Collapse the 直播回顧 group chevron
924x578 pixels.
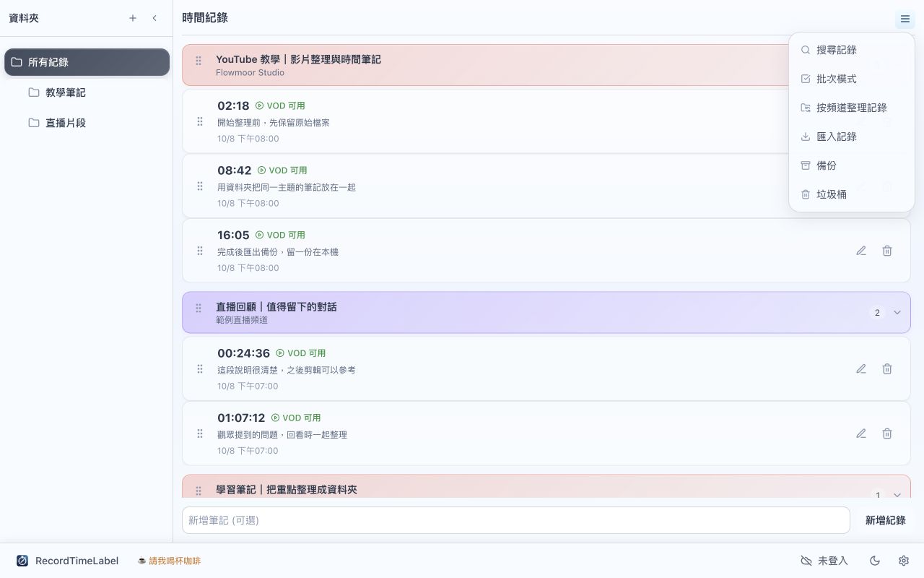(897, 313)
